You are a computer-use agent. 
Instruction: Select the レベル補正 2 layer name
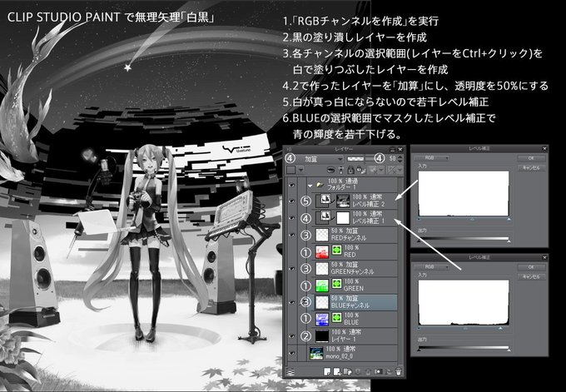(369, 204)
